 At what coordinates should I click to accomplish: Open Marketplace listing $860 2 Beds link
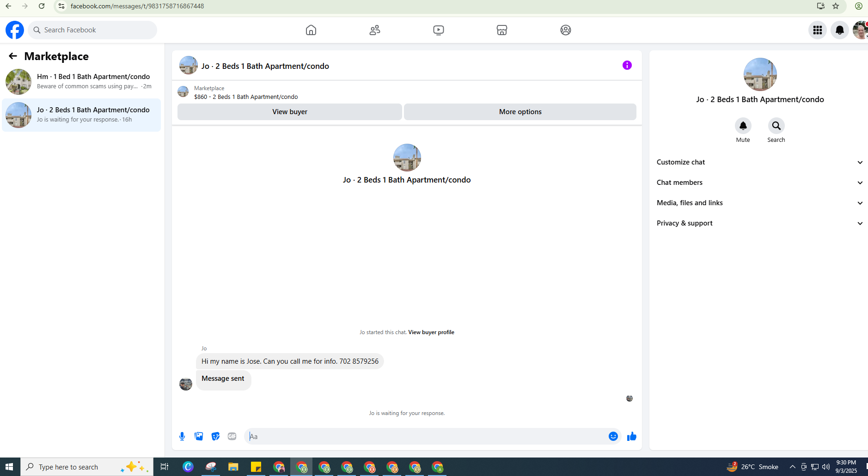246,97
